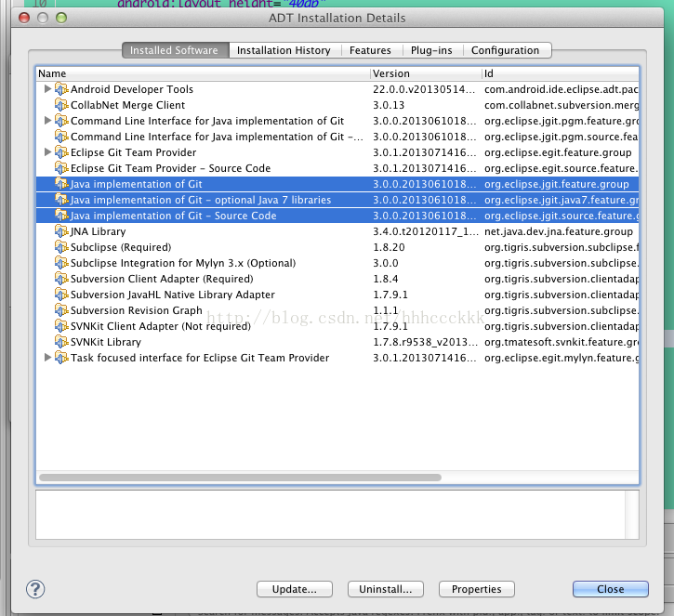Expand Task focused interface for Eclipse Git Team Provider
The image size is (674, 616).
[47, 358]
